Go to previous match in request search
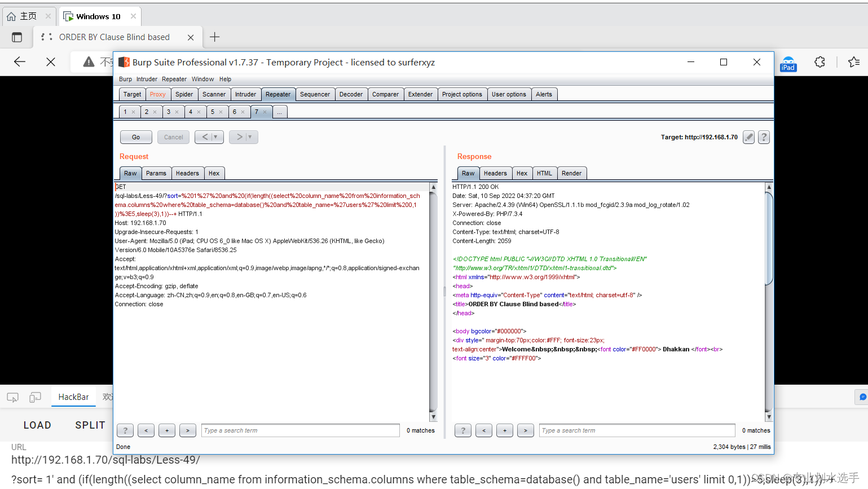The height and width of the screenshot is (489, 868). [146, 430]
